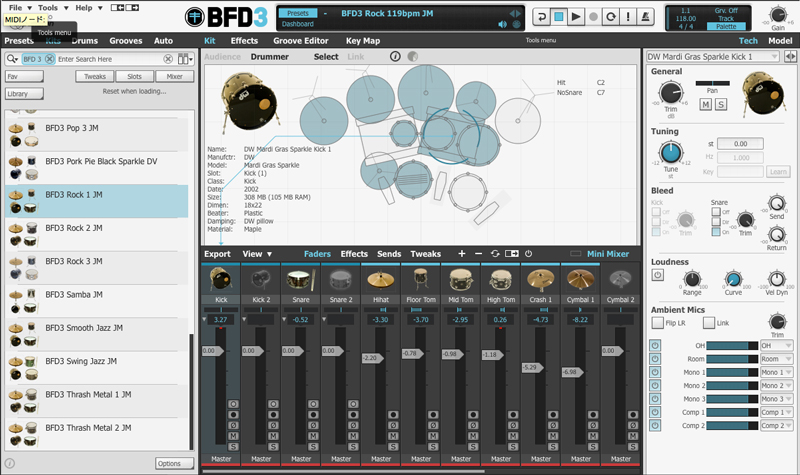Click the plus icon in mixer toolbar
This screenshot has width=800, height=475.
coord(462,254)
